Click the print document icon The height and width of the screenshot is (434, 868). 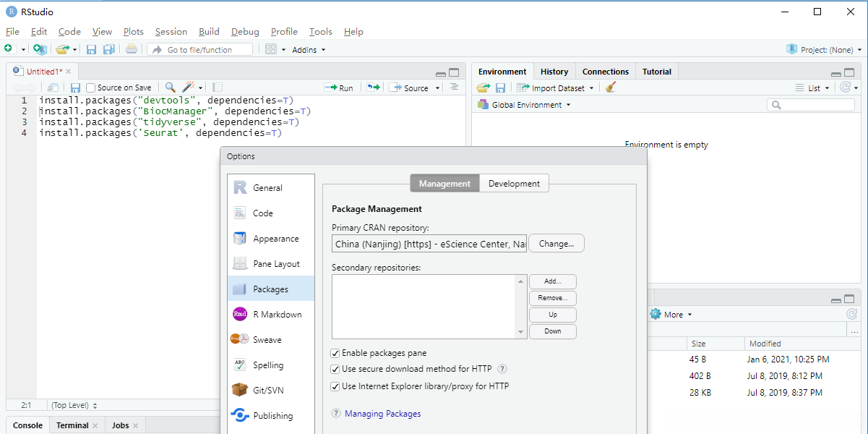click(131, 49)
